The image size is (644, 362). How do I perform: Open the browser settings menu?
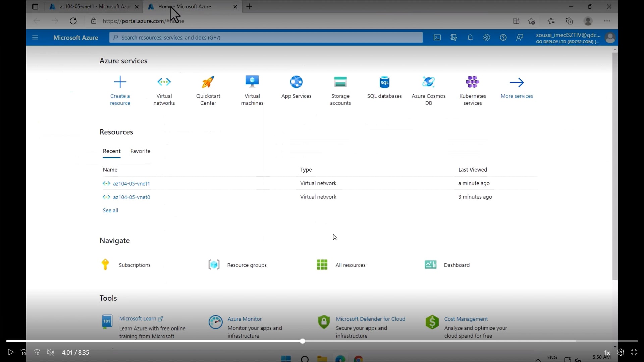607,21
